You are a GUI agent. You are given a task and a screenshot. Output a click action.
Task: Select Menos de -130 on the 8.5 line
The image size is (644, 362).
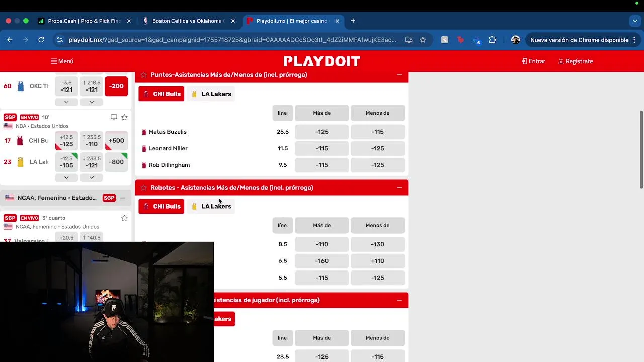click(378, 244)
